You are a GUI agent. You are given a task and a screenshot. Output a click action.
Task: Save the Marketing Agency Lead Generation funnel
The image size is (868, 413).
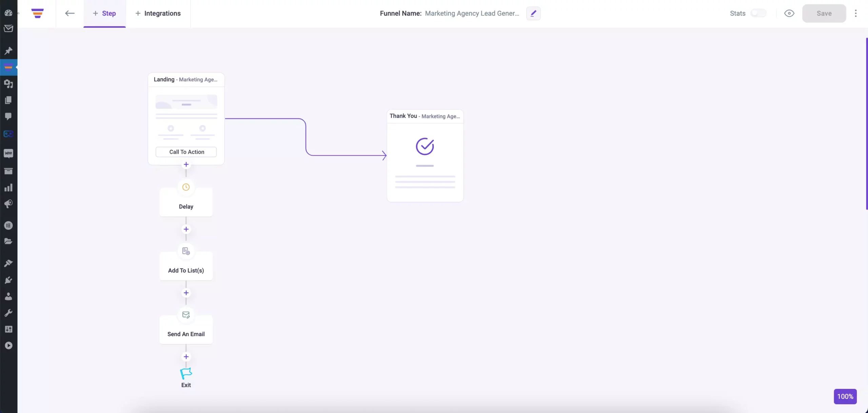(824, 13)
